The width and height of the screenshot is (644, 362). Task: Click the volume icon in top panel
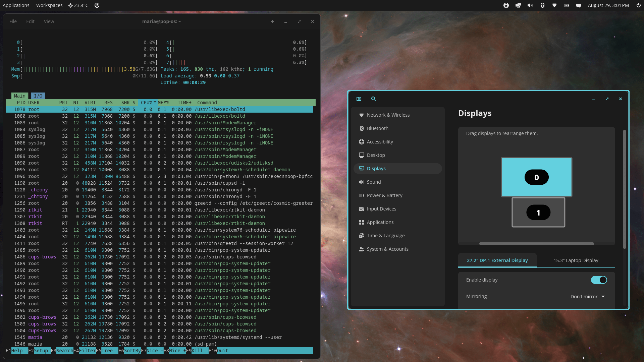(x=530, y=5)
